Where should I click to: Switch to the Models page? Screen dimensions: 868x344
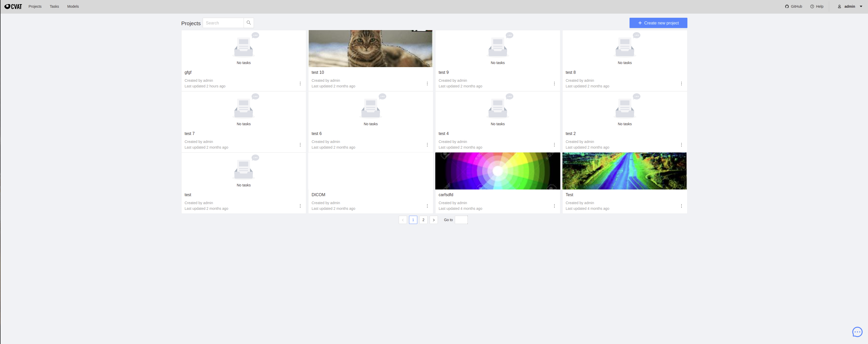point(73,6)
